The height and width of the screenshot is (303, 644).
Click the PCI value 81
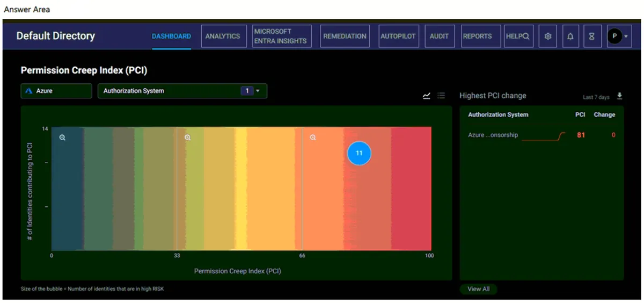581,135
